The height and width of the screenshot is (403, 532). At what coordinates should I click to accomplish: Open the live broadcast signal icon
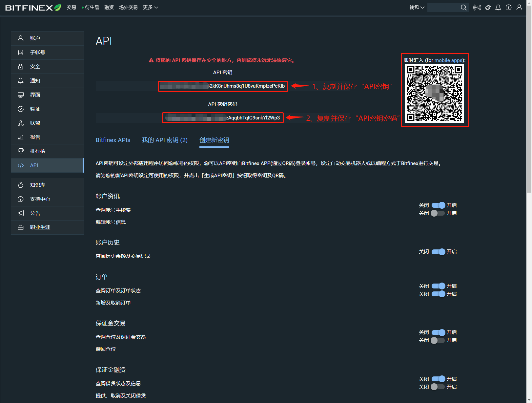[477, 8]
